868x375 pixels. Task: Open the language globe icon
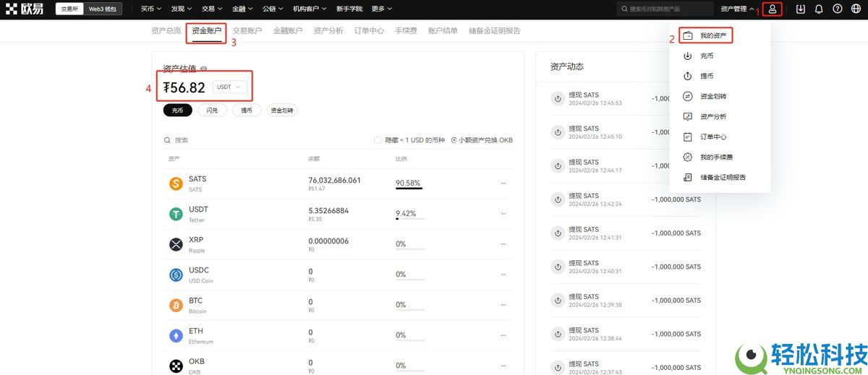[856, 9]
